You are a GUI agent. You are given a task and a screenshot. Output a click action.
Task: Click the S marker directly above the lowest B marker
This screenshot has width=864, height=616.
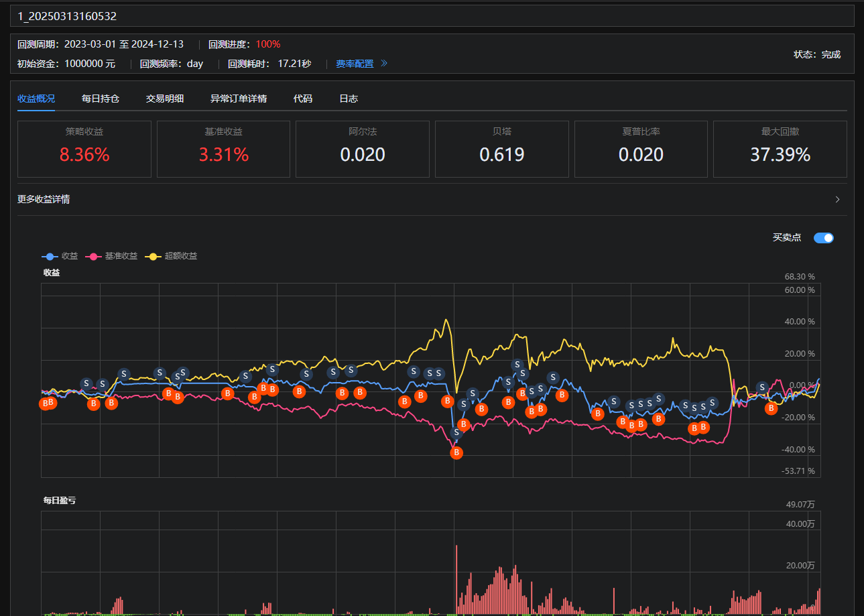coord(456,433)
